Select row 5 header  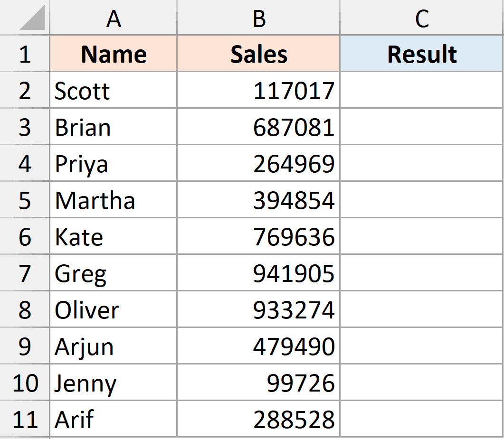(25, 200)
